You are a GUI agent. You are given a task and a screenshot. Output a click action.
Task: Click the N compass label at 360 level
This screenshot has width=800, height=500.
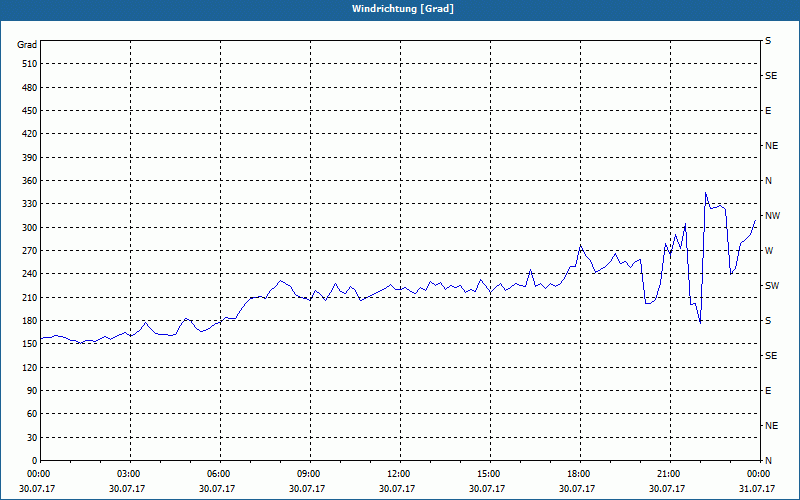tap(768, 181)
